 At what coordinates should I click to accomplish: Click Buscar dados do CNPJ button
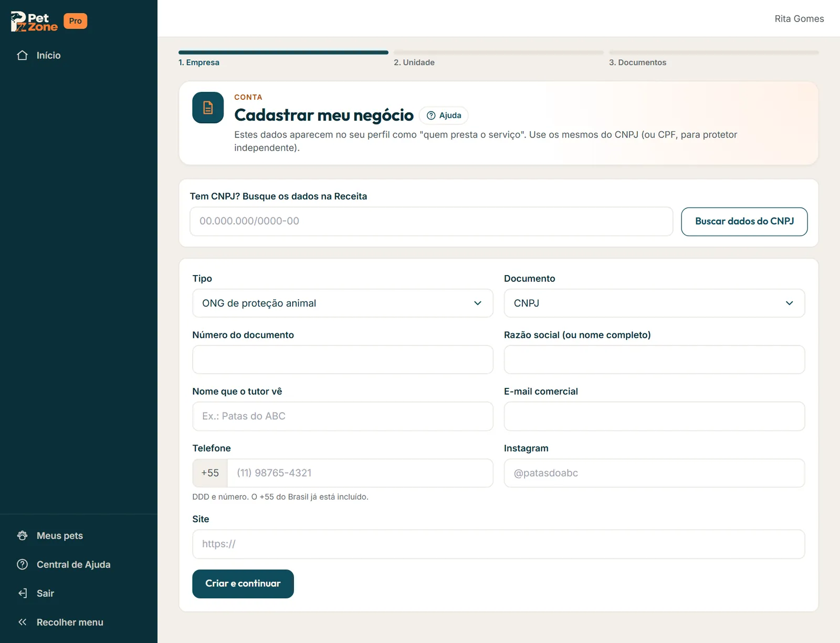744,222
